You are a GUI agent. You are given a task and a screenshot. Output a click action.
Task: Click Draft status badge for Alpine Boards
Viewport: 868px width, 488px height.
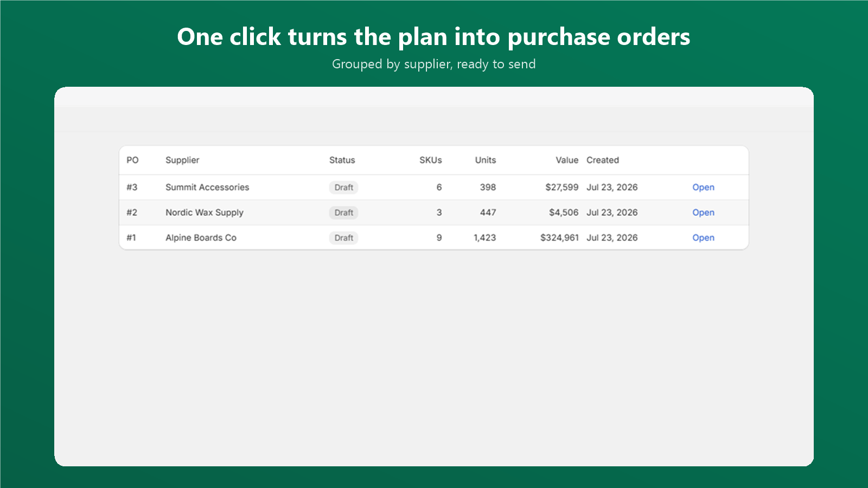[343, 237]
